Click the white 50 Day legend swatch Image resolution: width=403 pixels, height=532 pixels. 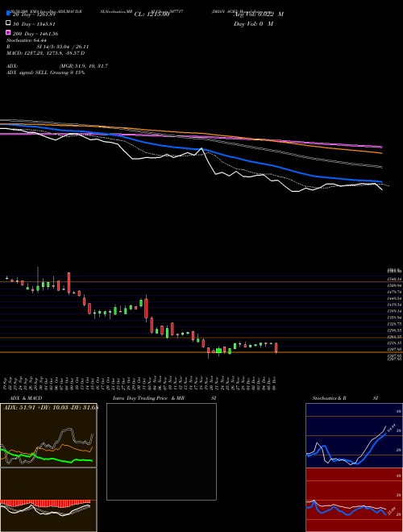pyautogui.click(x=8, y=23)
